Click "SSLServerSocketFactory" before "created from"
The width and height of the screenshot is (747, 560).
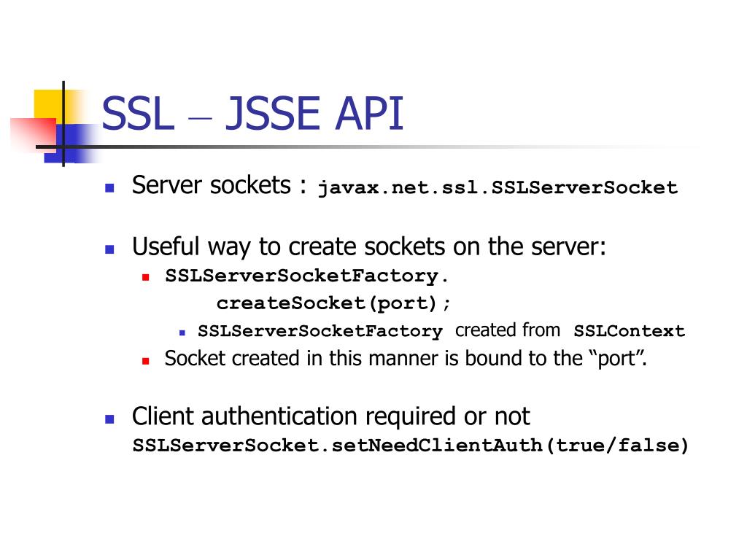pyautogui.click(x=320, y=330)
